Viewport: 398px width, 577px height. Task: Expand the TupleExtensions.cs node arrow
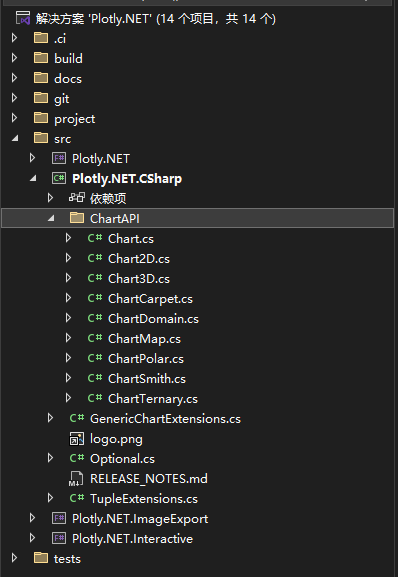pos(50,498)
